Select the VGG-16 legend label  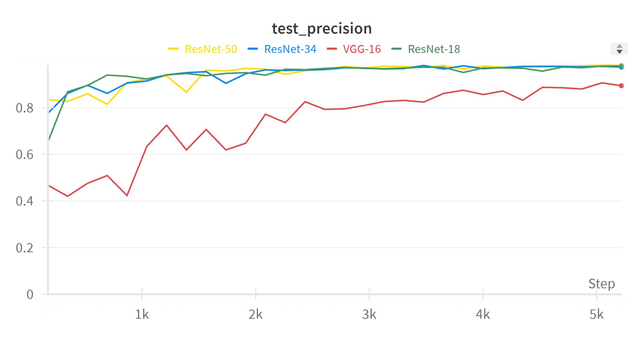(362, 49)
